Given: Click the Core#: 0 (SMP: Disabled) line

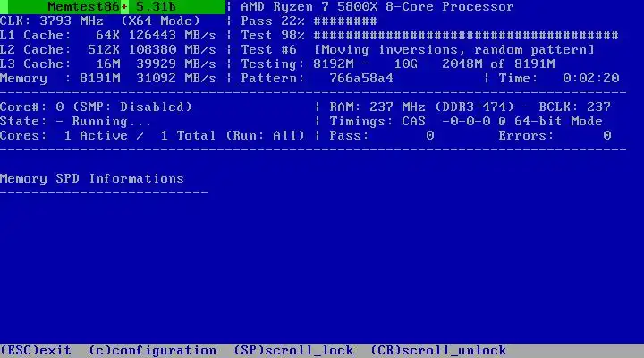Looking at the screenshot, I should [96, 107].
